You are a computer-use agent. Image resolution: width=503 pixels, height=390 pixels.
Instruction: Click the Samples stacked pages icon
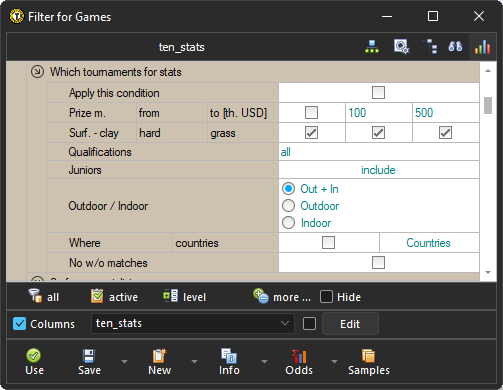368,356
